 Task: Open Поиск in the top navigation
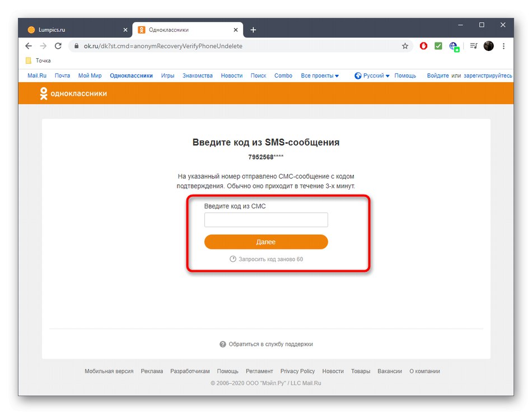point(259,76)
